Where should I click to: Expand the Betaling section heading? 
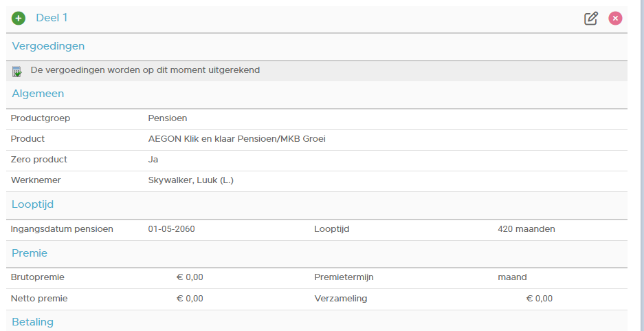pos(33,321)
